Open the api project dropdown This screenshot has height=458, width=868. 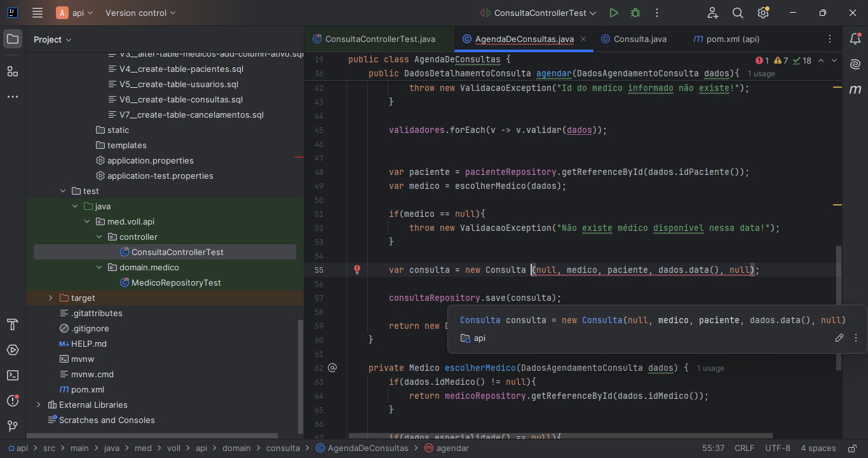pyautogui.click(x=74, y=13)
